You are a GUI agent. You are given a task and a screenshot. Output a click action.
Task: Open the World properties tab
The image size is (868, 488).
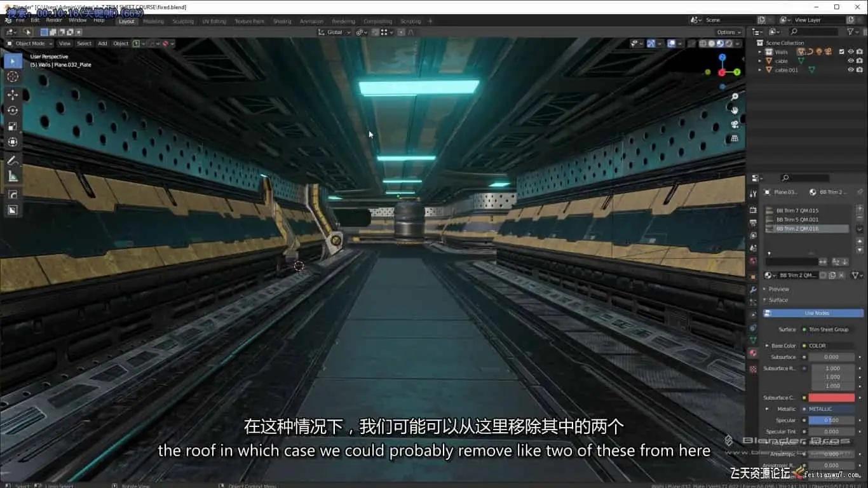753,261
